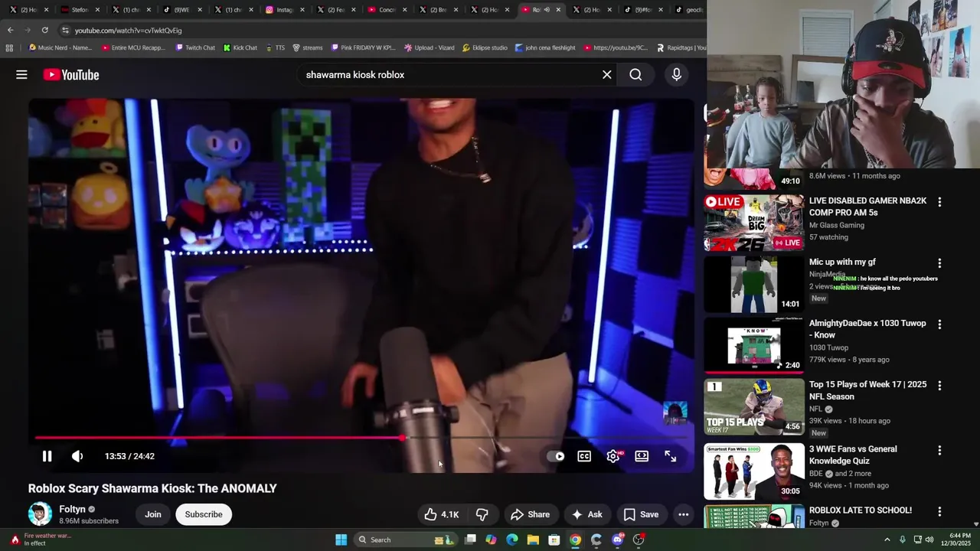
Task: Dislike the video
Action: pos(482,514)
